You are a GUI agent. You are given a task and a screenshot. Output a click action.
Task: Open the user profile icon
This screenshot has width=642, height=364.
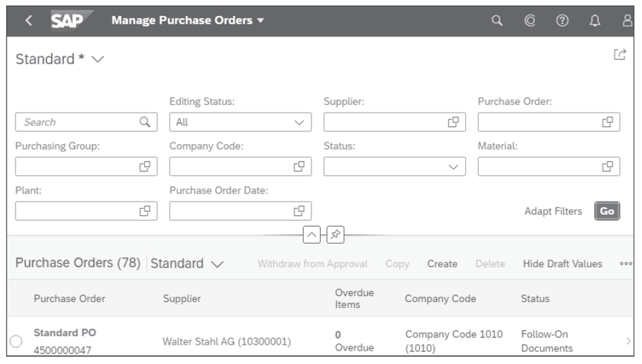tap(627, 20)
